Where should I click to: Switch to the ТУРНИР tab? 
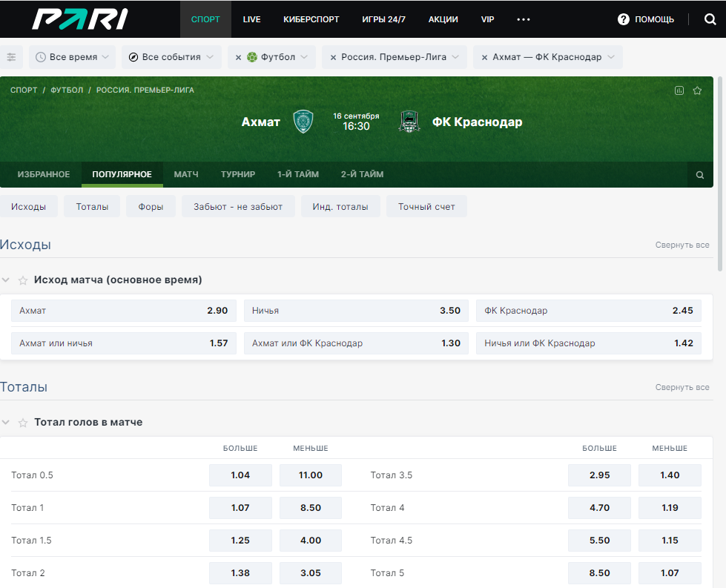[238, 174]
